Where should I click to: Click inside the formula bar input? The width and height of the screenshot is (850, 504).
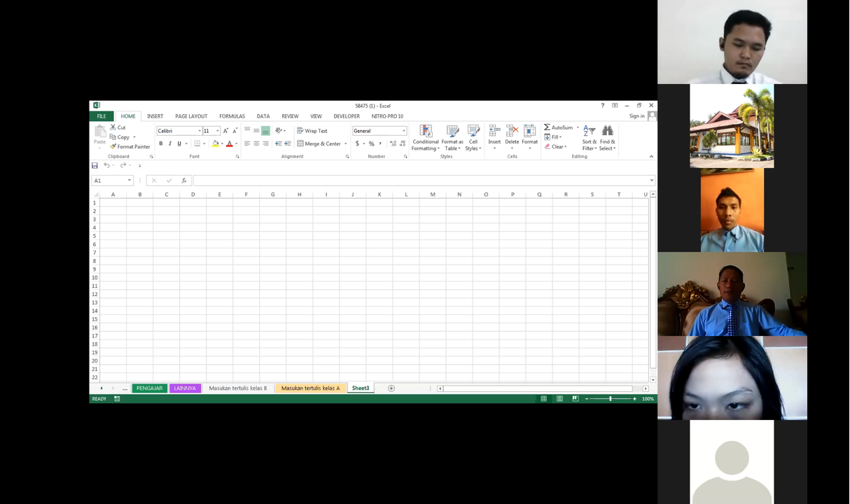coord(420,181)
